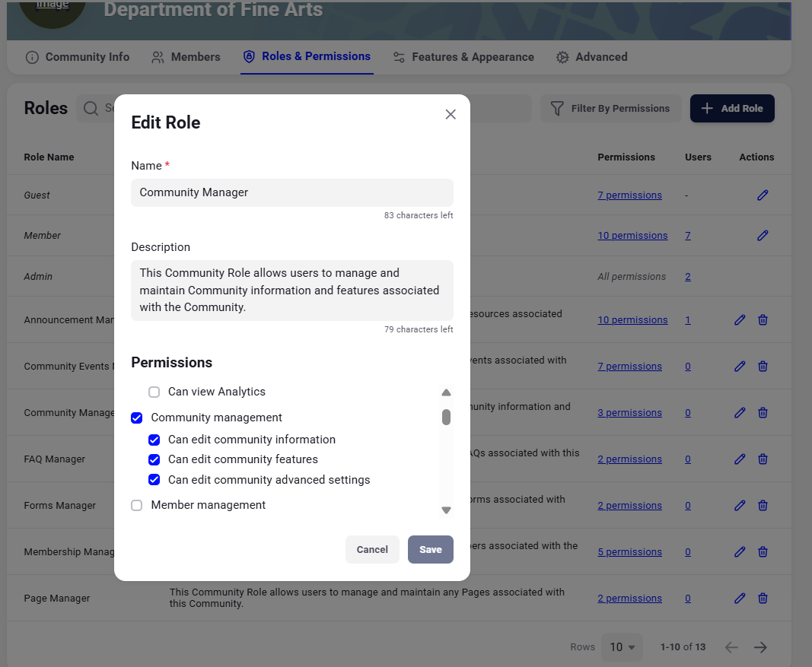812x667 pixels.
Task: Edit the Community Manager row via pencil icon
Action: [x=740, y=412]
